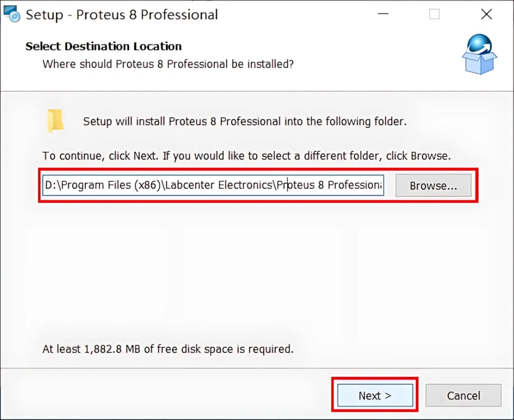This screenshot has width=514, height=420.
Task: Click the 'To continue, click Next' instruction text
Action: pyautogui.click(x=247, y=156)
